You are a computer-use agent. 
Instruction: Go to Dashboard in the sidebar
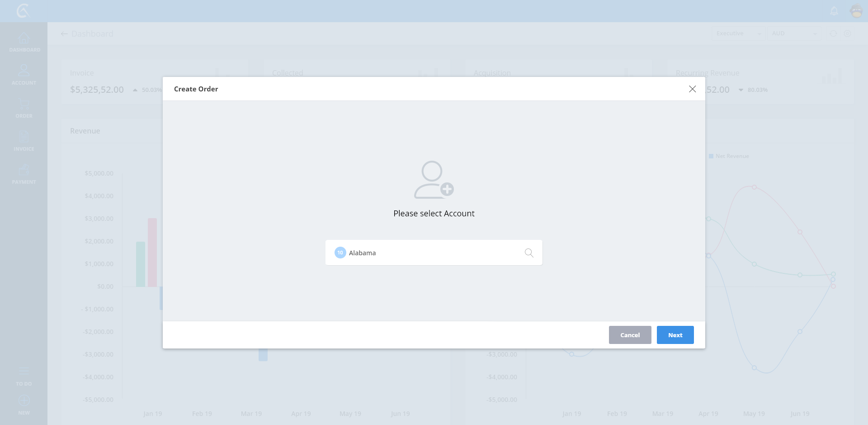(x=24, y=43)
